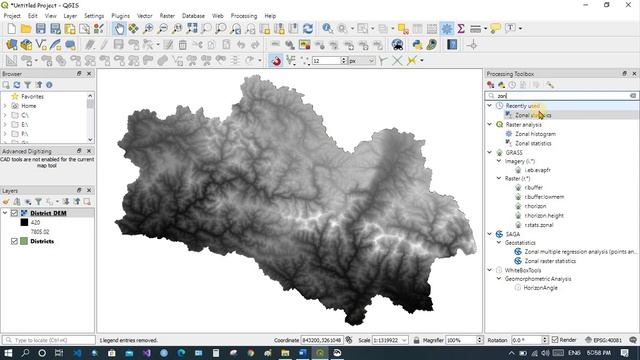This screenshot has width=640, height=360.
Task: Click Filter Browser funnel icon
Action: (27, 85)
